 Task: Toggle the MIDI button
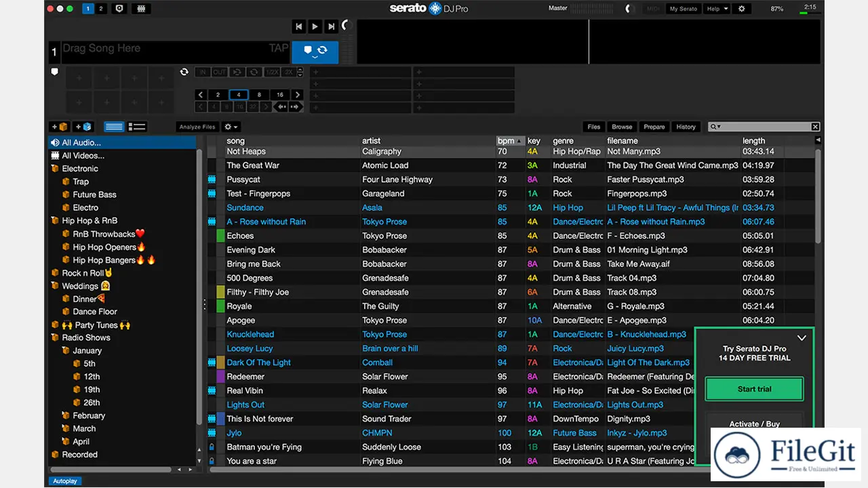click(653, 9)
